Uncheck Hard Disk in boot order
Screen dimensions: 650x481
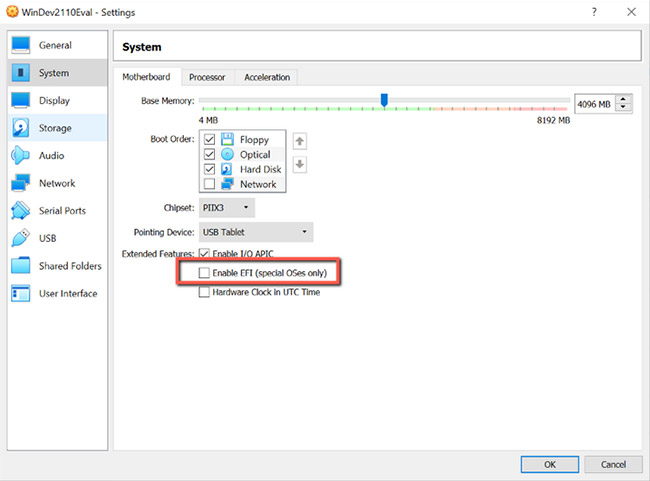coord(209,169)
